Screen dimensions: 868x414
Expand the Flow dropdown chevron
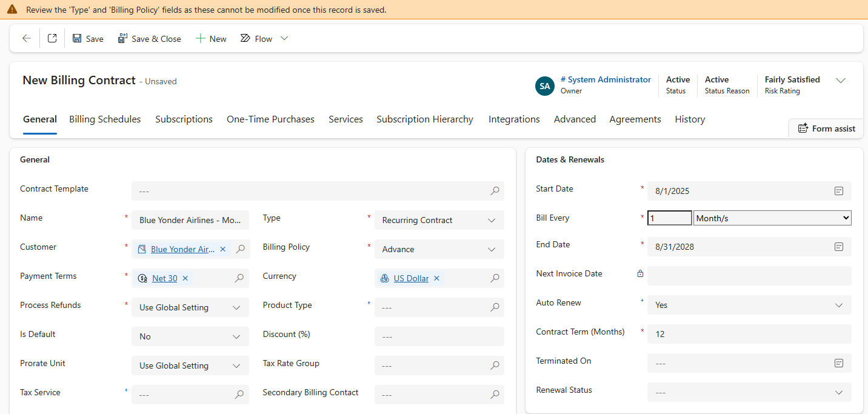pos(284,38)
